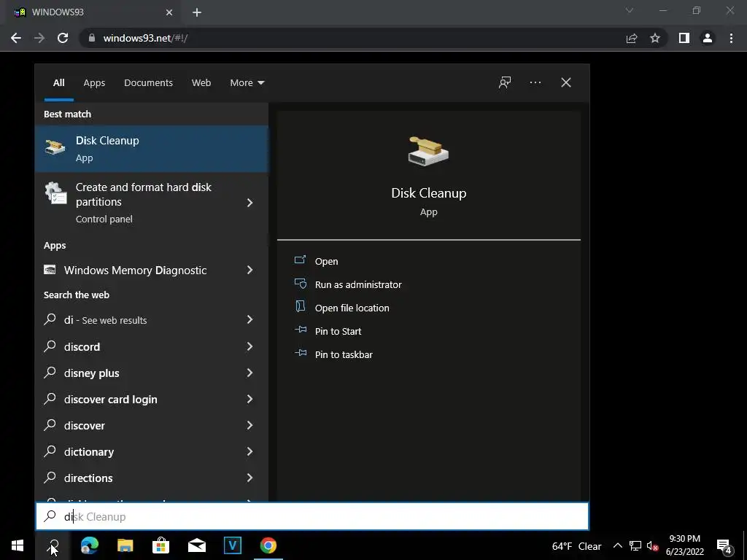Image resolution: width=747 pixels, height=560 pixels.
Task: Open the blue V app on taskbar
Action: coord(233,545)
